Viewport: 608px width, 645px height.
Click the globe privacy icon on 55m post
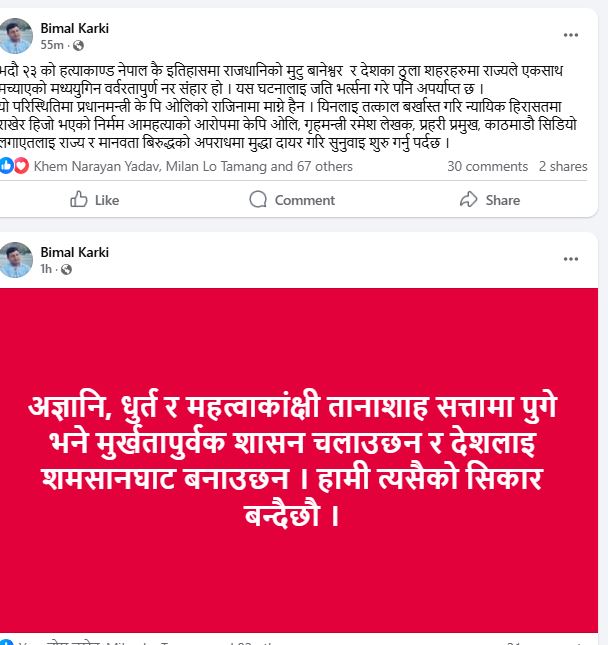(78, 45)
